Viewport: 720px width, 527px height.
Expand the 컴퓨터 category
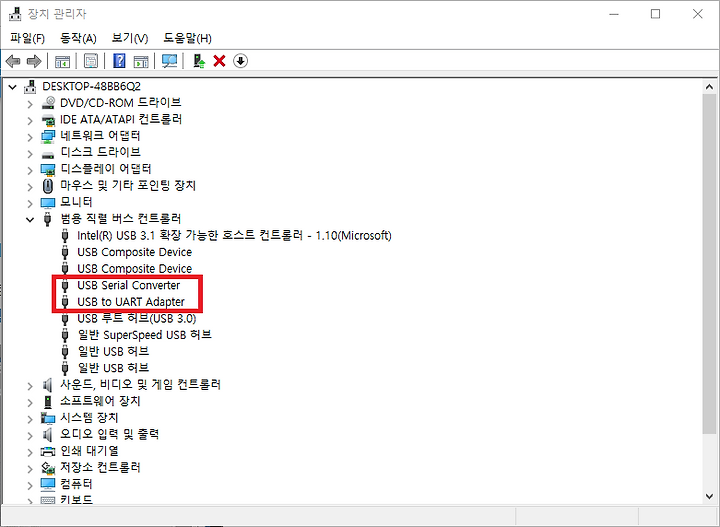pos(30,485)
